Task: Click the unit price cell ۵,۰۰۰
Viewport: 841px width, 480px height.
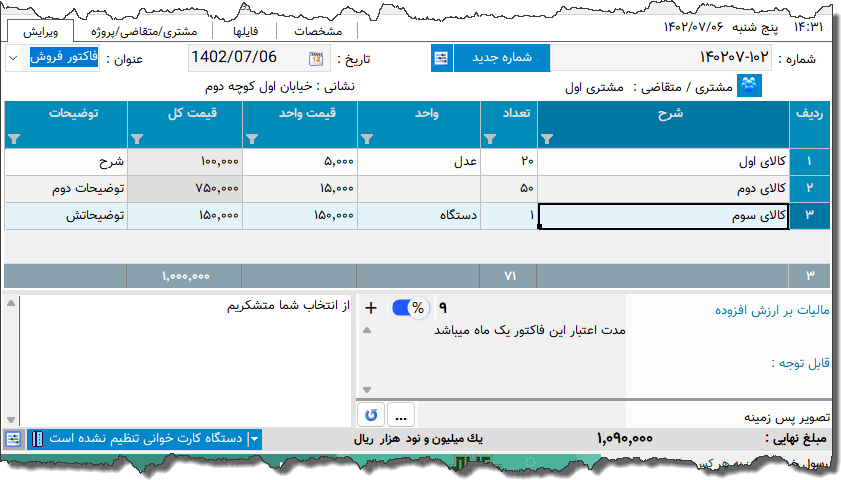Action: (300, 161)
